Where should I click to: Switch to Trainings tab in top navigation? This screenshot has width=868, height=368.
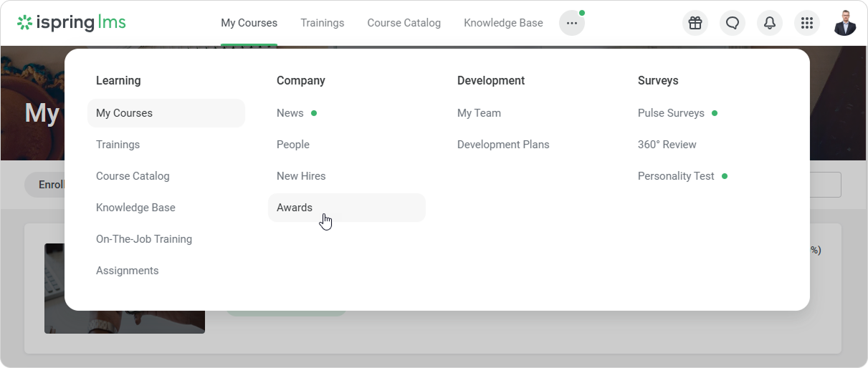tap(322, 23)
